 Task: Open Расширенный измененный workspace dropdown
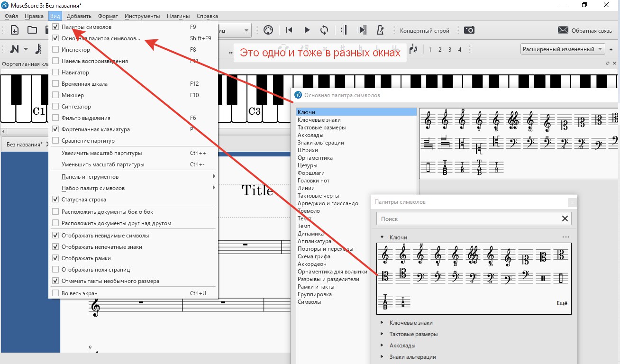pos(563,49)
